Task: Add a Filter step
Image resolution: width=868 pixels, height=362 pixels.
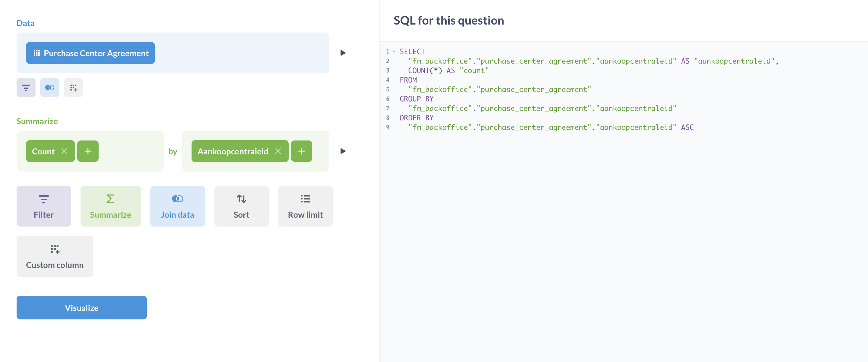Action: coord(44,206)
